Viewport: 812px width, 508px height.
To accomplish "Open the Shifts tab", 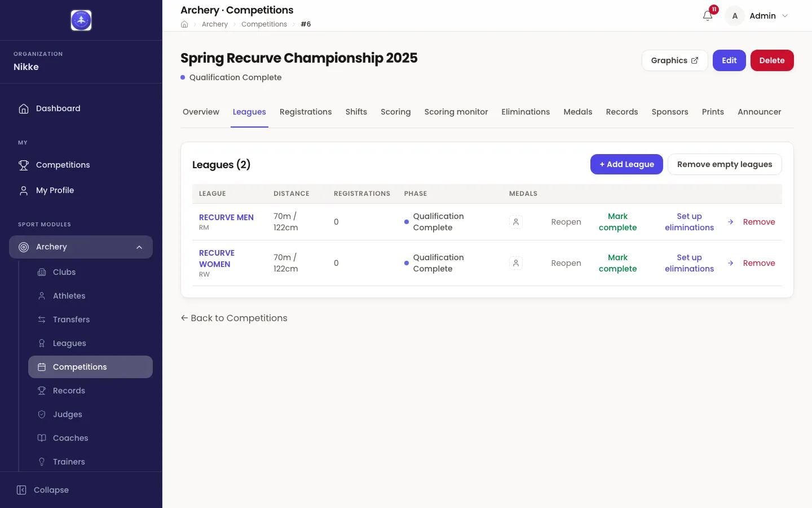I will coord(356,112).
